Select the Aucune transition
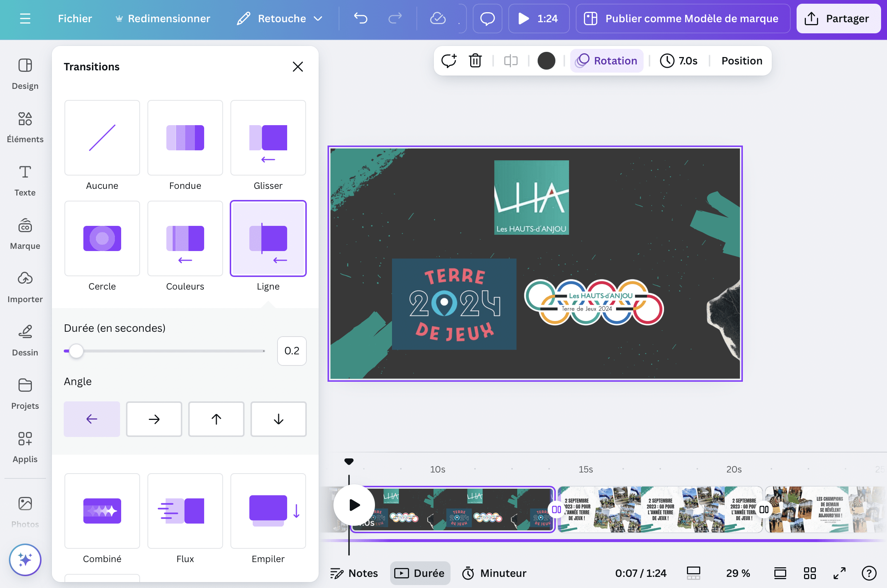The image size is (887, 588). [x=102, y=138]
